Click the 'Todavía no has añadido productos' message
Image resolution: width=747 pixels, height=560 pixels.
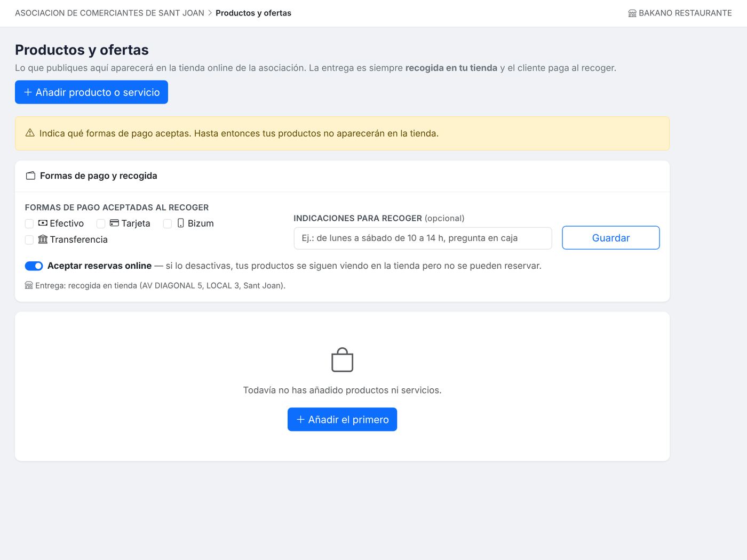[342, 390]
